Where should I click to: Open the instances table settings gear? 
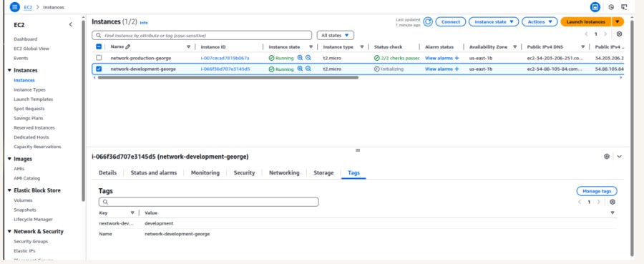point(620,34)
